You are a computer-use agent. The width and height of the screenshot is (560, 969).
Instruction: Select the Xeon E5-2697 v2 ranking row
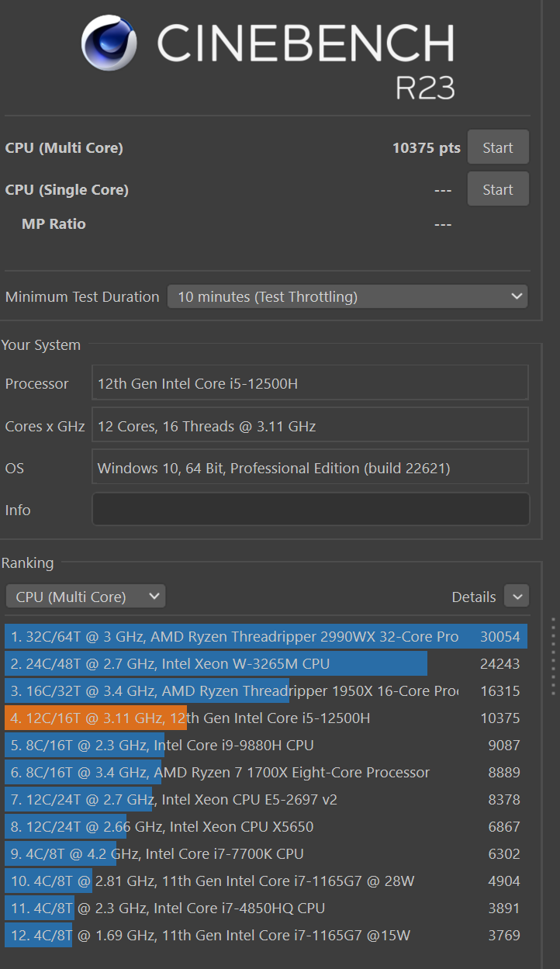click(x=266, y=799)
